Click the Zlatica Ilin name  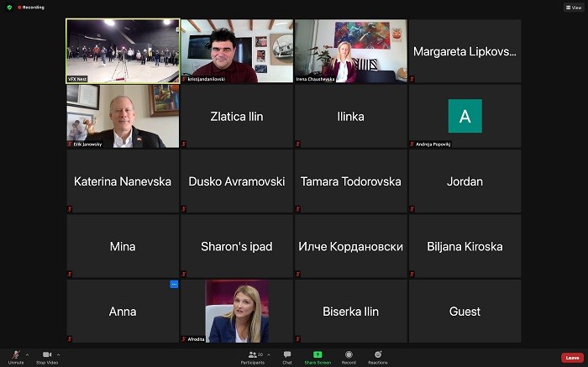pyautogui.click(x=237, y=117)
